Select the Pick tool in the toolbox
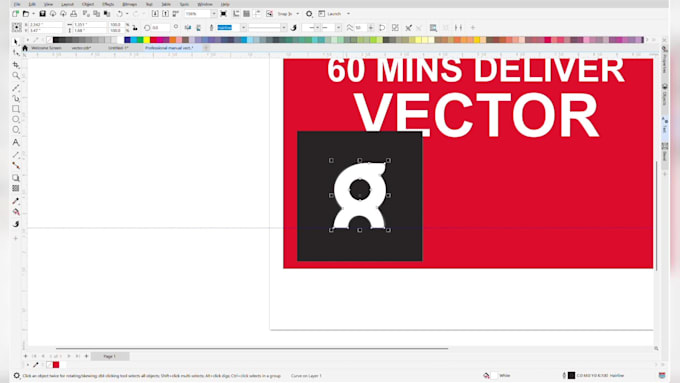Image resolution: width=680 pixels, height=383 pixels. pos(16,42)
